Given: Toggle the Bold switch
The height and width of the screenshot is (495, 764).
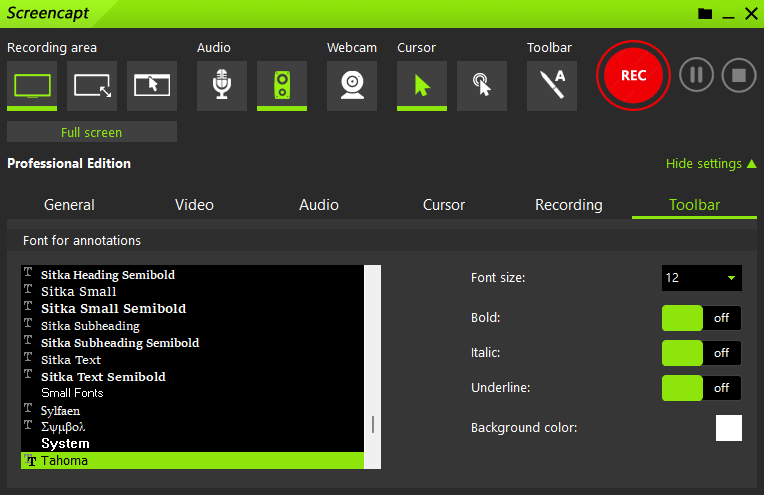Looking at the screenshot, I should point(702,318).
